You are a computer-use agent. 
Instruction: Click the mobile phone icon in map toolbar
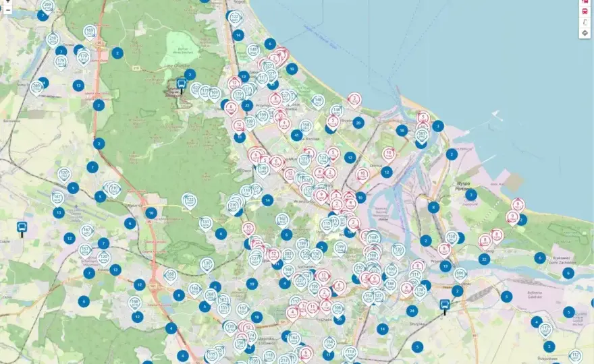585,22
